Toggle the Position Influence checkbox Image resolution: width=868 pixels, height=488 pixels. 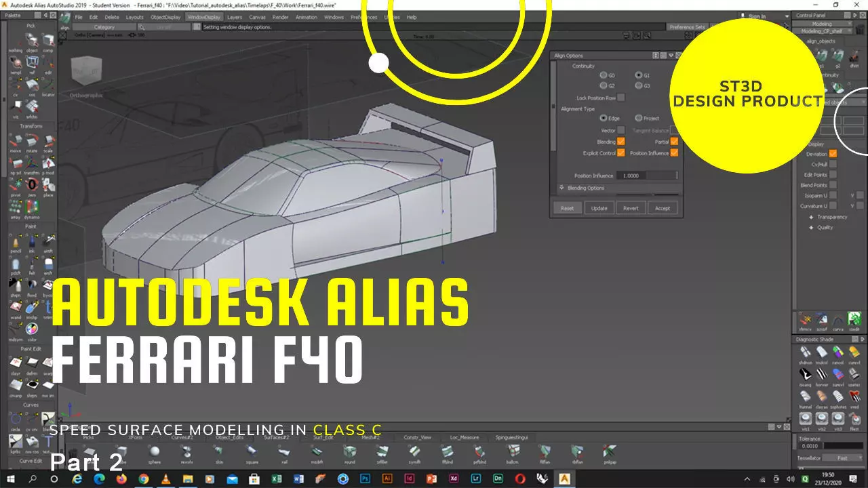[x=674, y=152]
